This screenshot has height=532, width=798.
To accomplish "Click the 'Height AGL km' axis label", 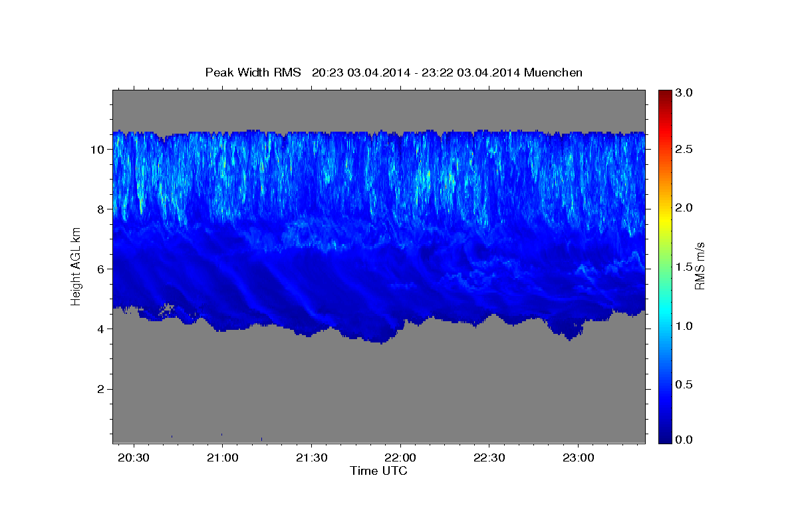I will point(76,267).
